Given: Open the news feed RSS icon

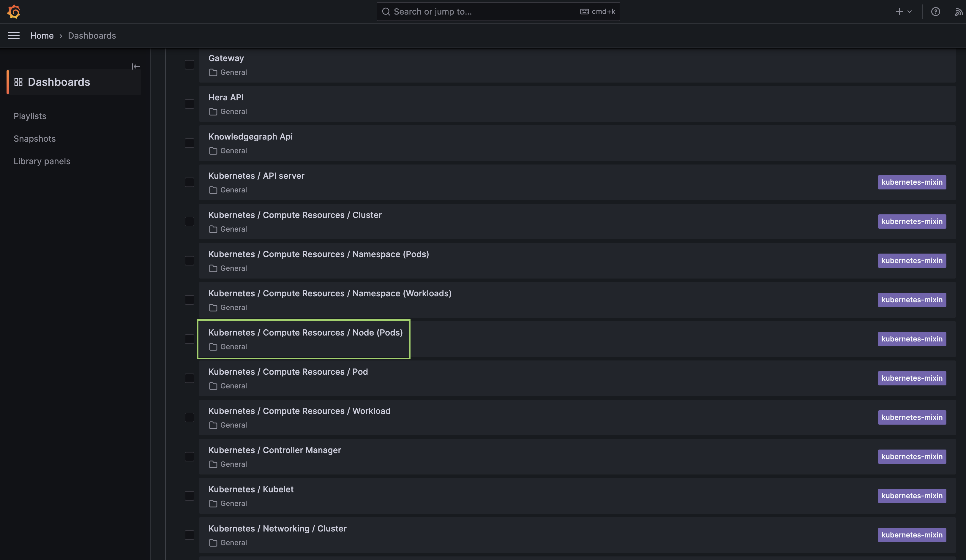Looking at the screenshot, I should (958, 12).
